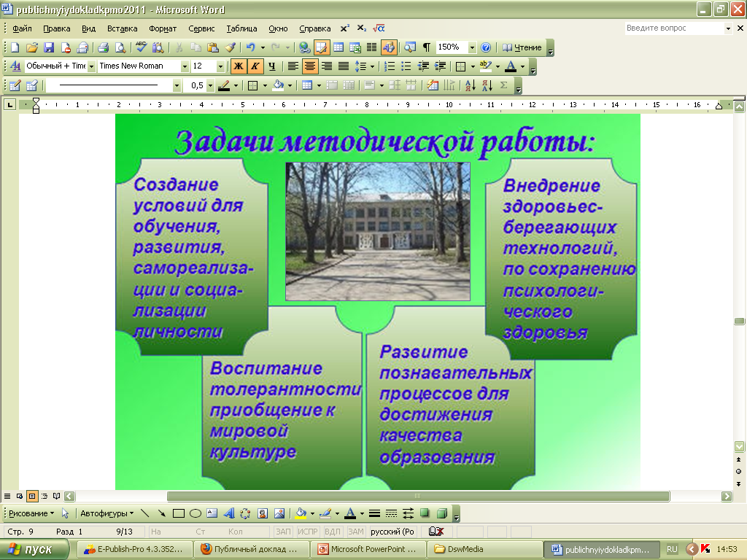Open the Рисование dropdown menu
747x560 pixels.
[x=31, y=513]
